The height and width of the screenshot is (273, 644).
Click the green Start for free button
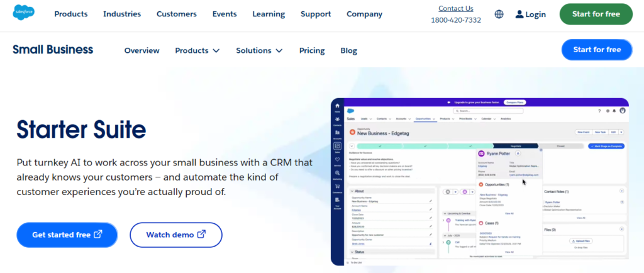(x=596, y=14)
